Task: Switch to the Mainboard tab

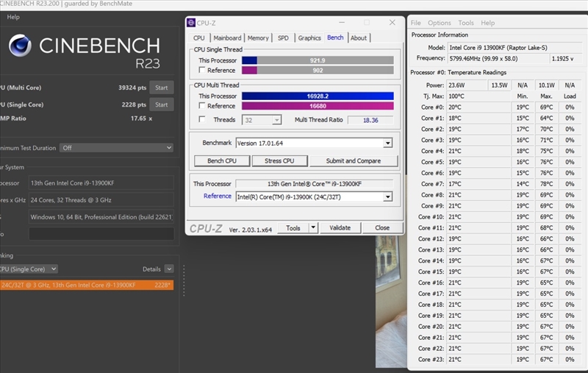Action: [x=227, y=38]
